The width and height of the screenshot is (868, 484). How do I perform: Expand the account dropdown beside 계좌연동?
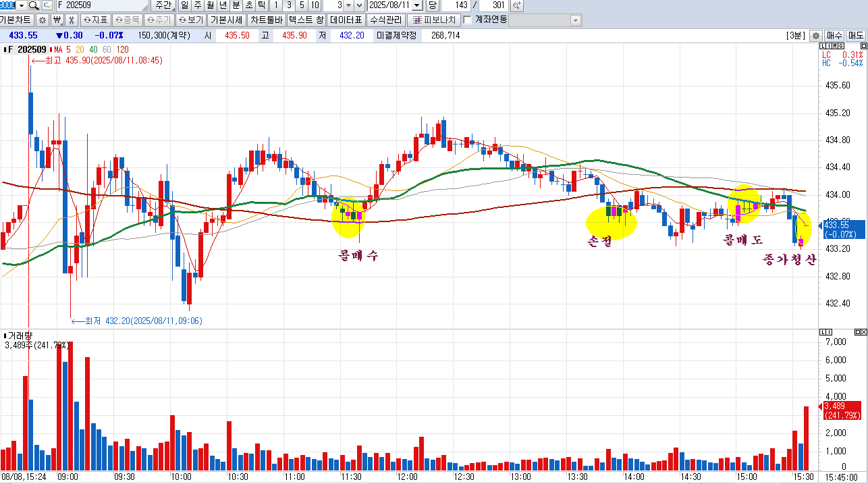(x=576, y=20)
